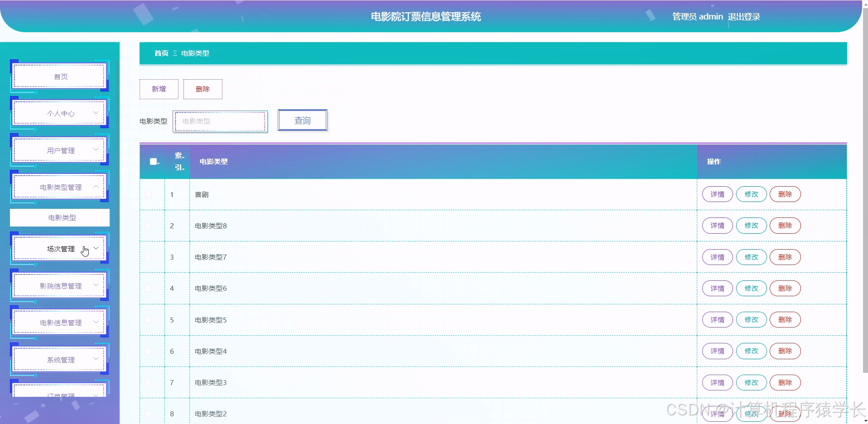
Task: View 详情 for 电影类型7
Action: pos(718,257)
